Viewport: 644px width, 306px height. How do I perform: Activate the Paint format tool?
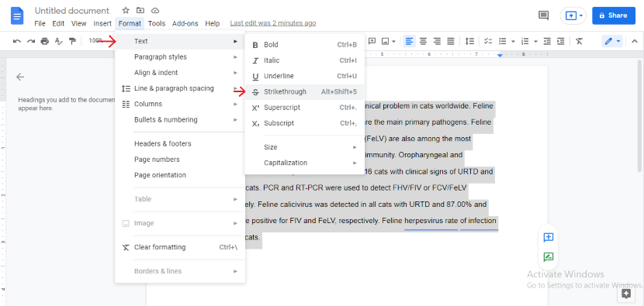tap(73, 41)
